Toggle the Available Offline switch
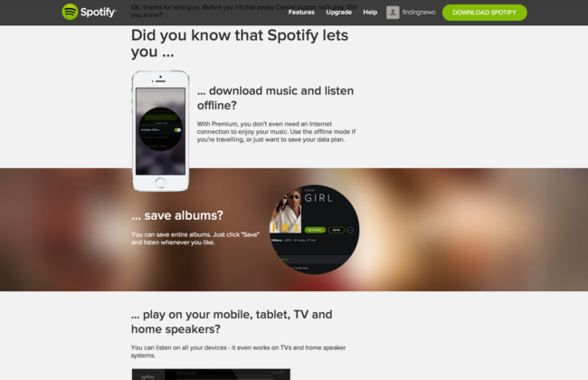Image resolution: width=588 pixels, height=380 pixels. tap(177, 129)
